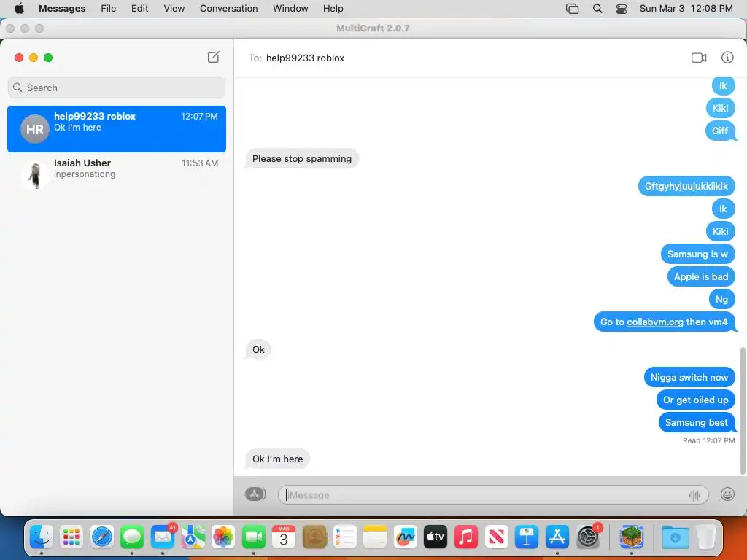Click the menu bar date and time

[686, 9]
